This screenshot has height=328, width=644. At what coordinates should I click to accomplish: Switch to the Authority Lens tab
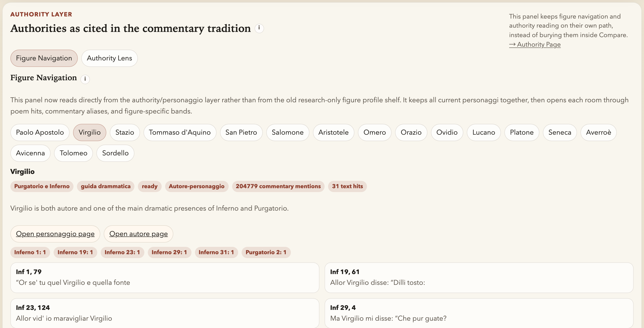[x=109, y=58]
